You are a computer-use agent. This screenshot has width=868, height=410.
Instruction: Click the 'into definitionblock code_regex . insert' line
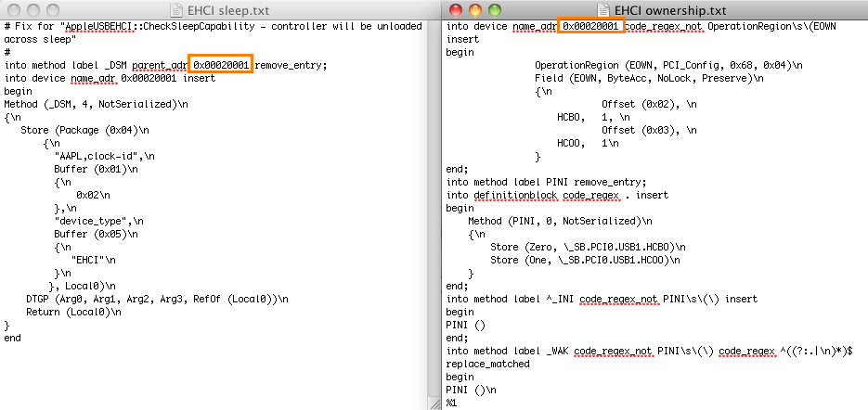coord(557,196)
